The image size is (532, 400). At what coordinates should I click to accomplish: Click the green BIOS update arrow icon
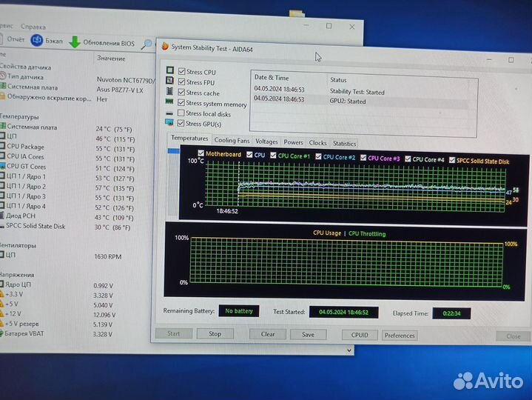coord(75,42)
